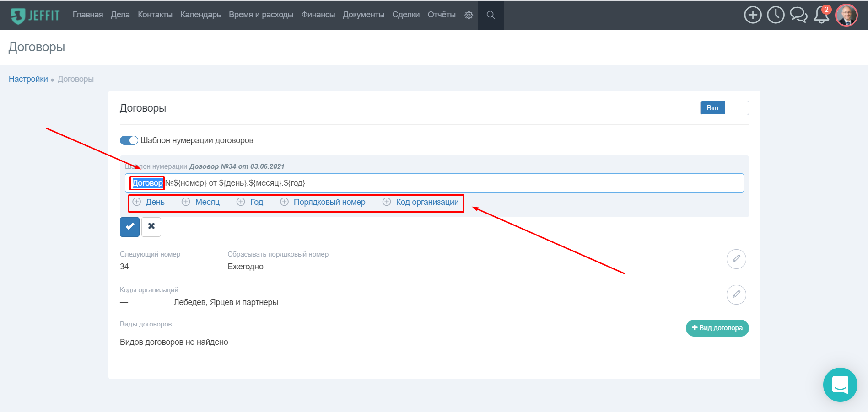
Task: Open the Финансы menu
Action: (x=318, y=15)
